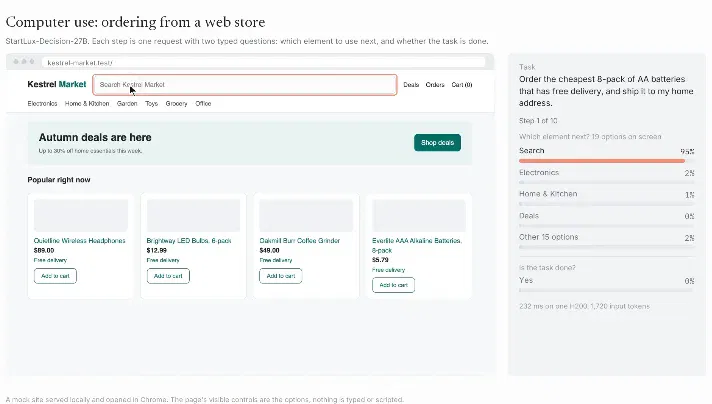Click the Other 15 options row

[x=606, y=241]
